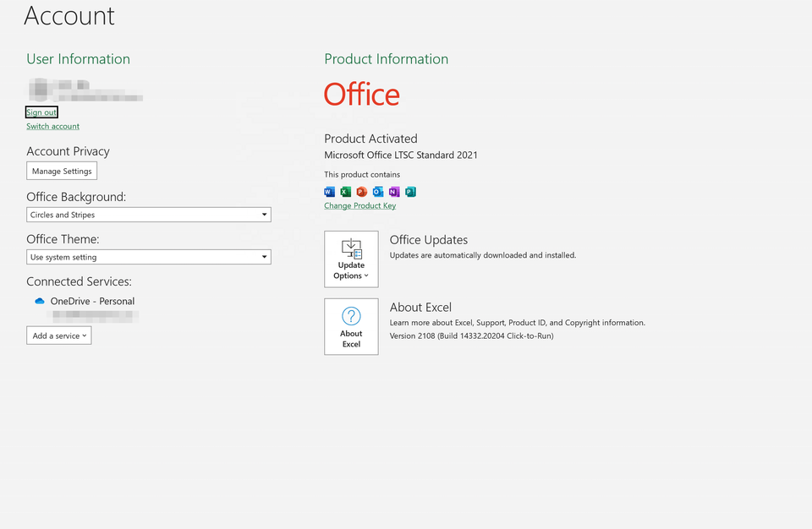
Task: Click the red Office logo
Action: coord(361,95)
